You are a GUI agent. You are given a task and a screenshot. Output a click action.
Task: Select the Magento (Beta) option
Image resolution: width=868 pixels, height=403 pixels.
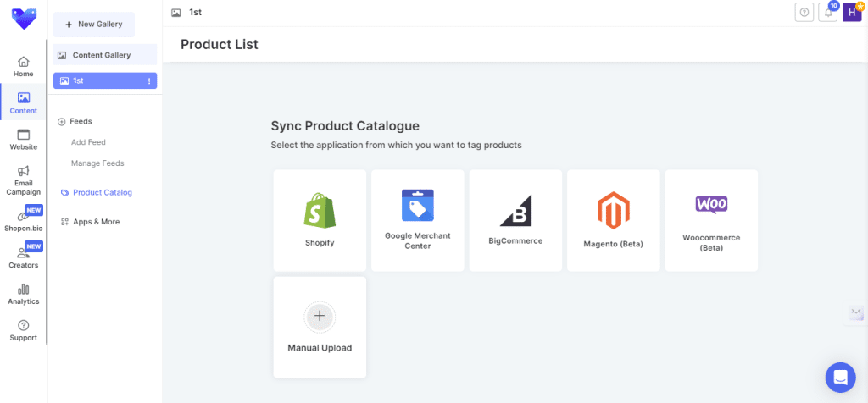[614, 220]
